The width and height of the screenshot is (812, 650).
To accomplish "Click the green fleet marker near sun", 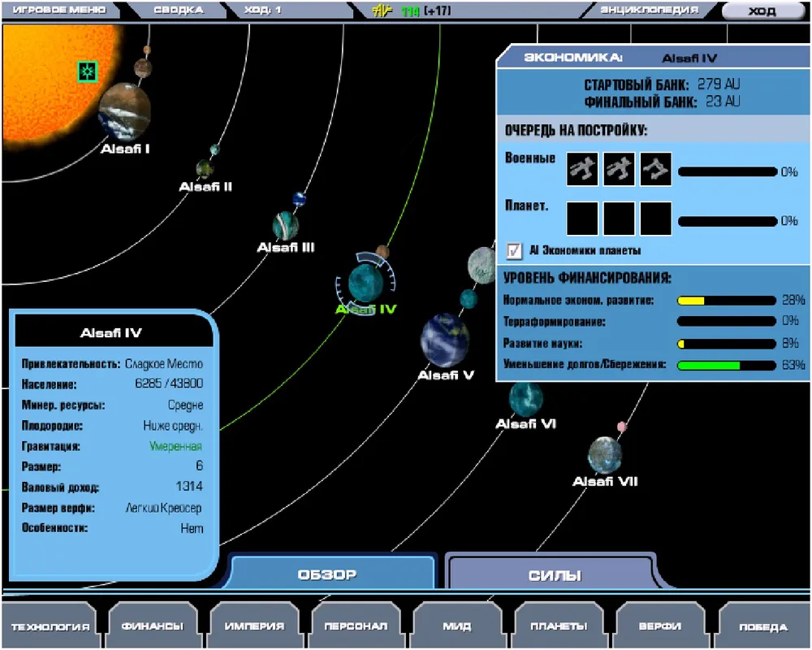I will point(88,72).
